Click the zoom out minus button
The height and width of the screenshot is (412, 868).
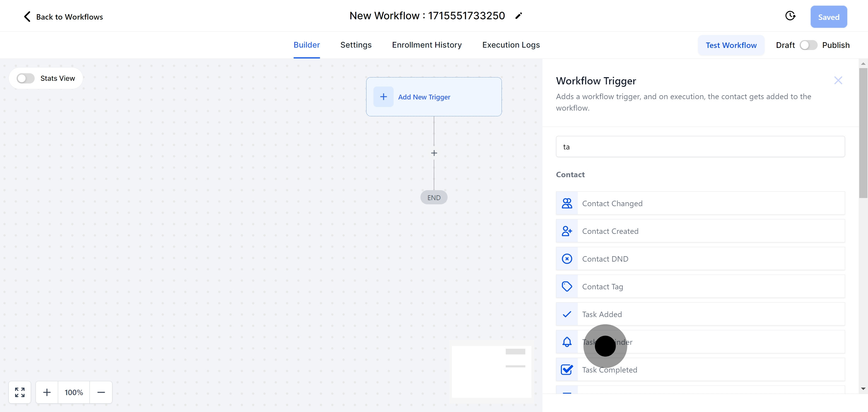point(101,392)
